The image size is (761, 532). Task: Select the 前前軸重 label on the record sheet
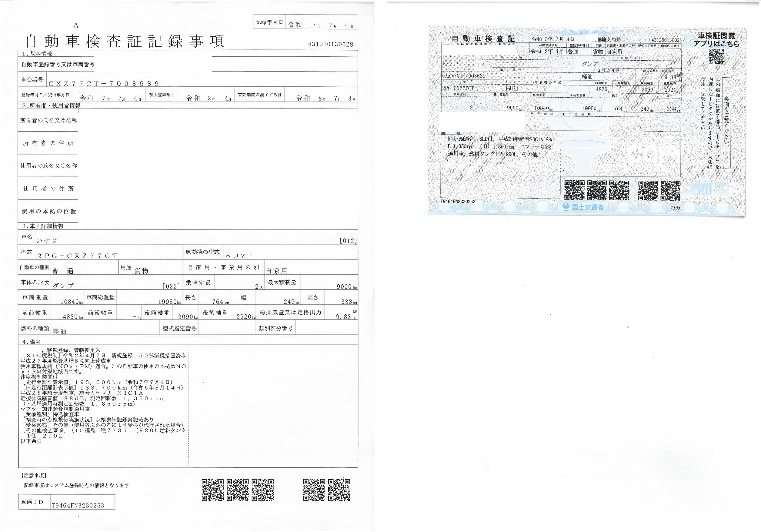(35, 313)
